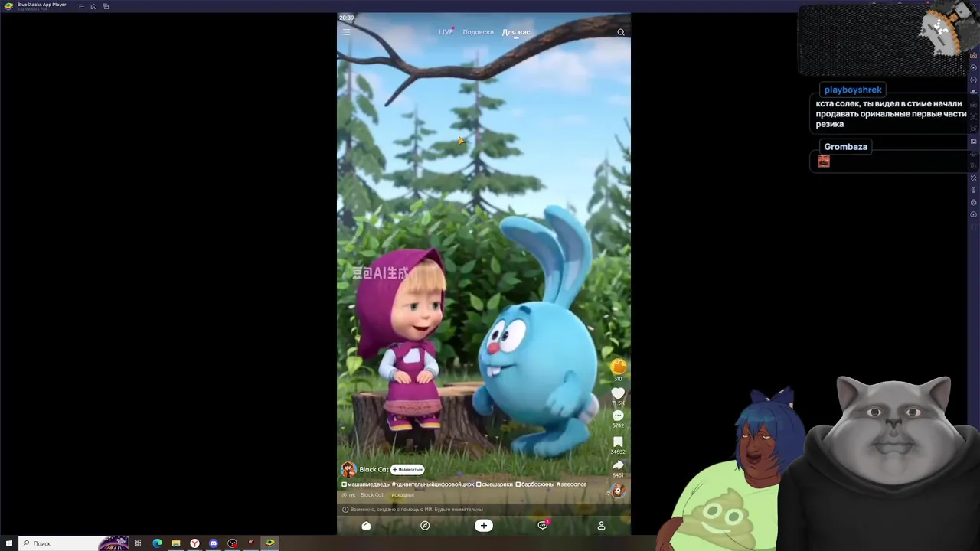Viewport: 980px width, 551px height.
Task: Click BlueStacks recent apps icon in title bar
Action: (106, 6)
